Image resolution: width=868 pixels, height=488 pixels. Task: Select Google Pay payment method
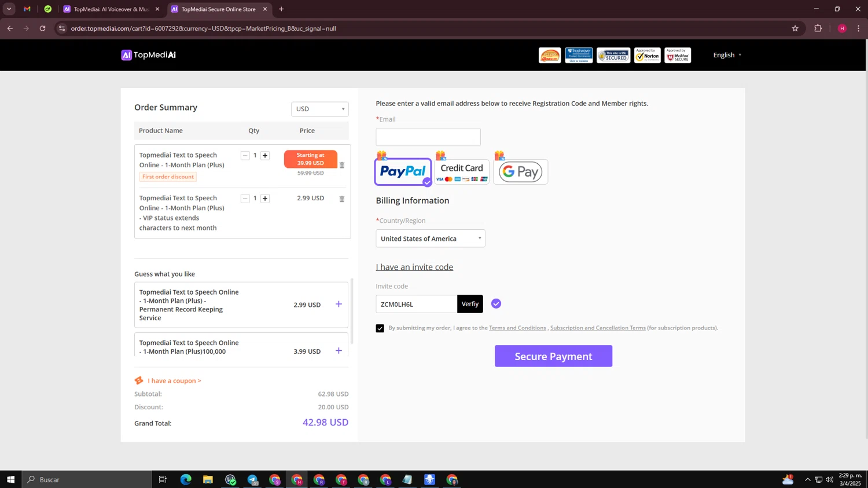click(x=521, y=172)
